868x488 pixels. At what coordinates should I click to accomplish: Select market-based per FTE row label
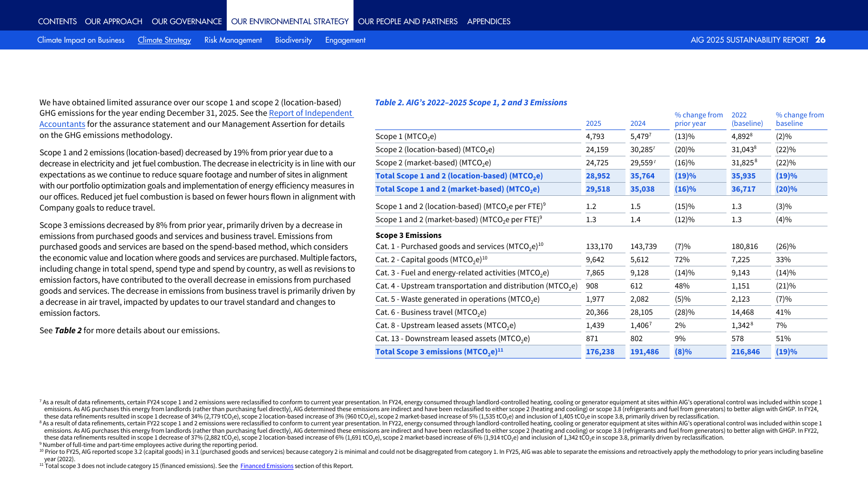[459, 220]
